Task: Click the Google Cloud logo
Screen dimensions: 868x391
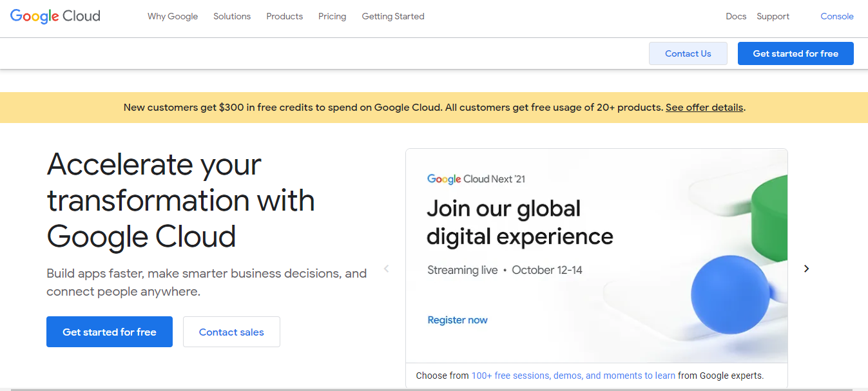Action: (55, 16)
